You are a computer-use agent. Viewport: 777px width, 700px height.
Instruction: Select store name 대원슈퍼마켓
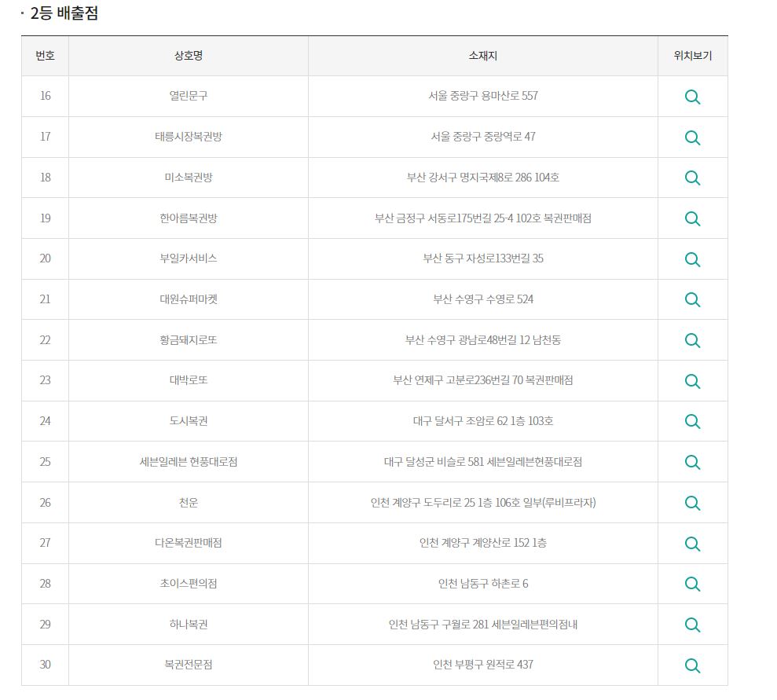pos(189,299)
